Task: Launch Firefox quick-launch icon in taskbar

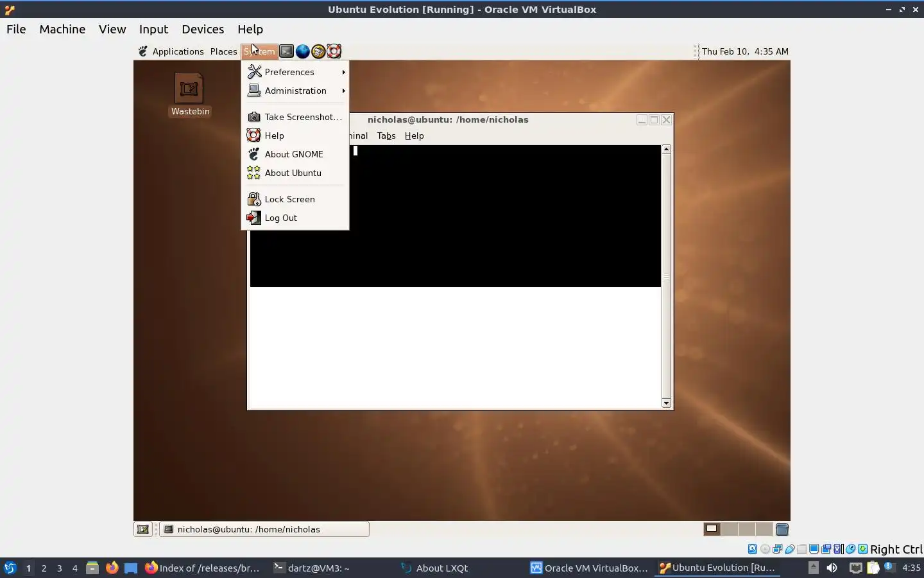Action: pyautogui.click(x=112, y=568)
